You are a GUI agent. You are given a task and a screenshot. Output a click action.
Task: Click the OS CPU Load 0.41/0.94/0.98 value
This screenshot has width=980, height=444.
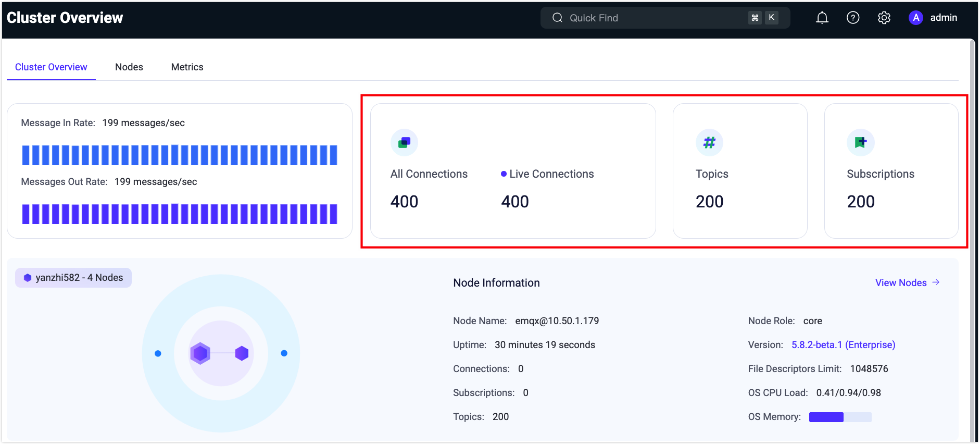point(849,393)
